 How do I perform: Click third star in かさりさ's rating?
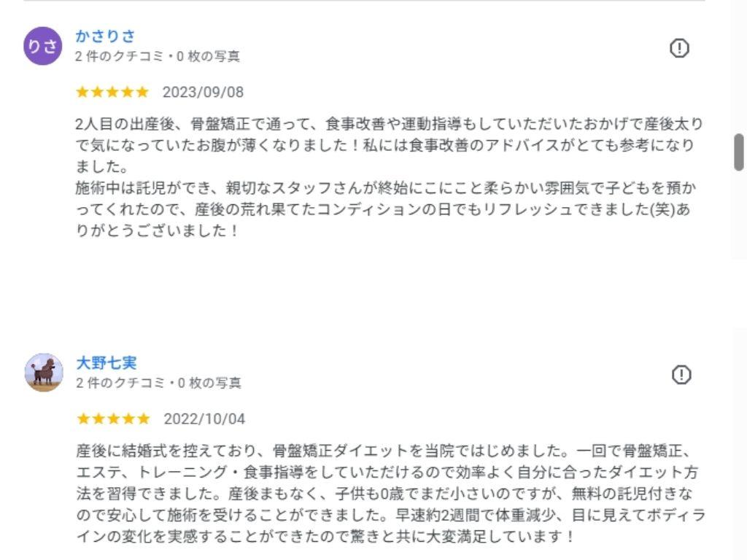point(112,92)
